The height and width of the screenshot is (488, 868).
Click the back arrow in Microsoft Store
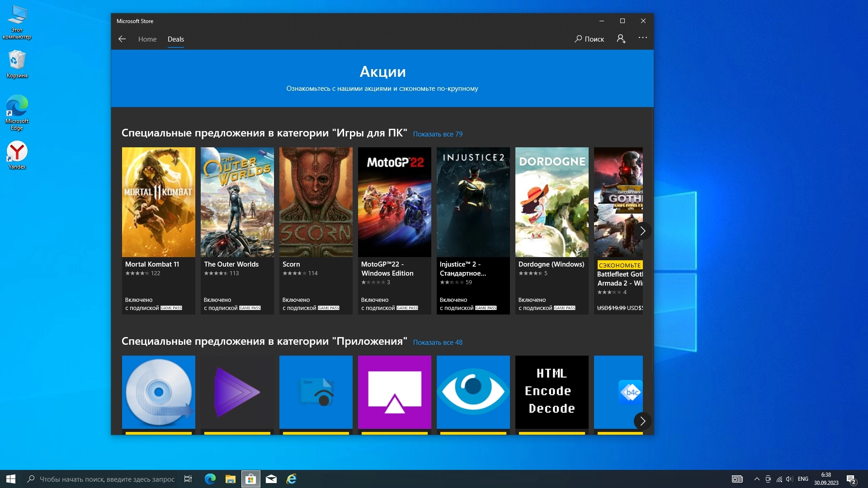pos(122,39)
